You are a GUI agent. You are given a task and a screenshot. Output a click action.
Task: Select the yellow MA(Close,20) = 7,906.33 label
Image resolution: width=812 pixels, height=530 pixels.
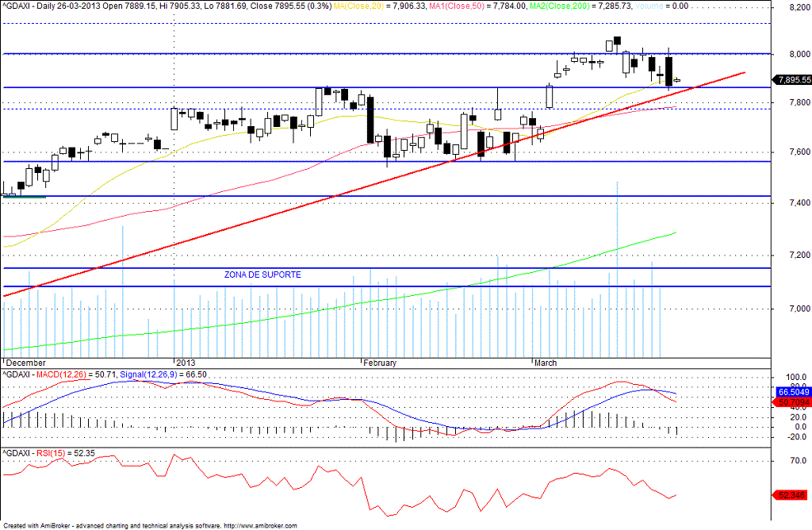click(380, 6)
